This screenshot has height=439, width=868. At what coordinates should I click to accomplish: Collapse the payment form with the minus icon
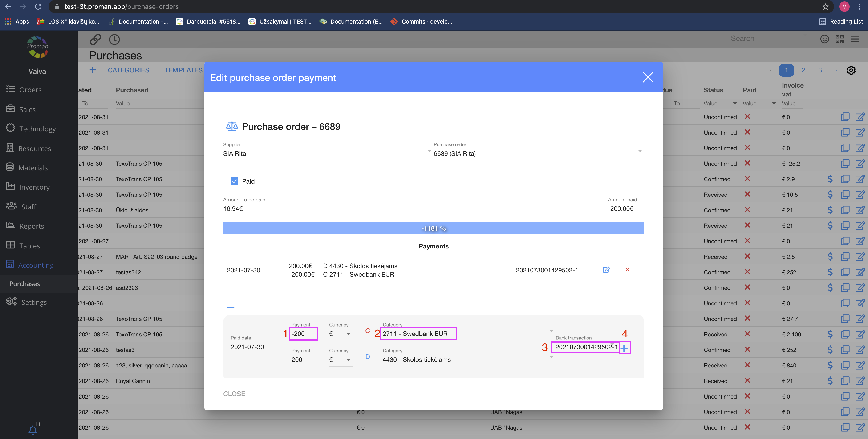tap(231, 307)
